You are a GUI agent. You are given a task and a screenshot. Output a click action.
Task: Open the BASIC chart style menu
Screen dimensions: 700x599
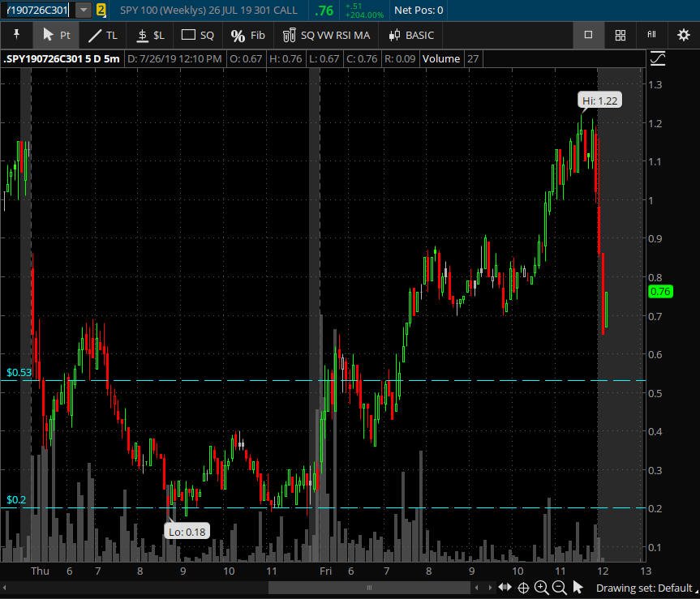(410, 35)
